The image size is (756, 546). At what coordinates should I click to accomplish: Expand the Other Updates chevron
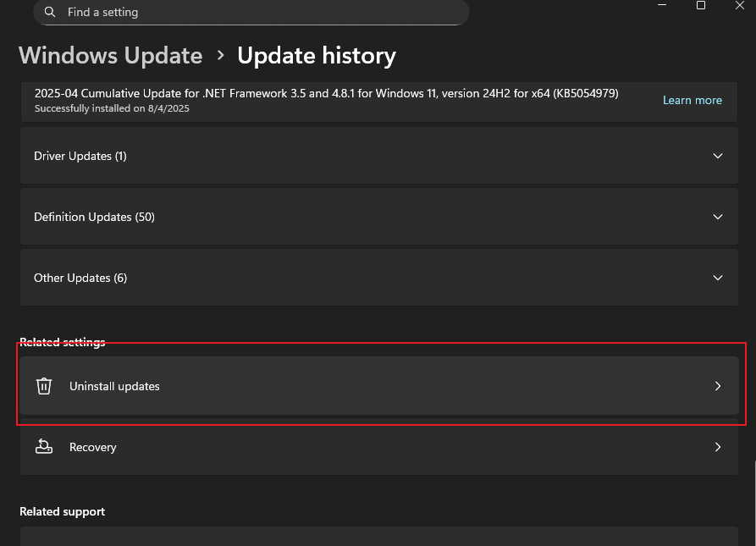click(718, 278)
